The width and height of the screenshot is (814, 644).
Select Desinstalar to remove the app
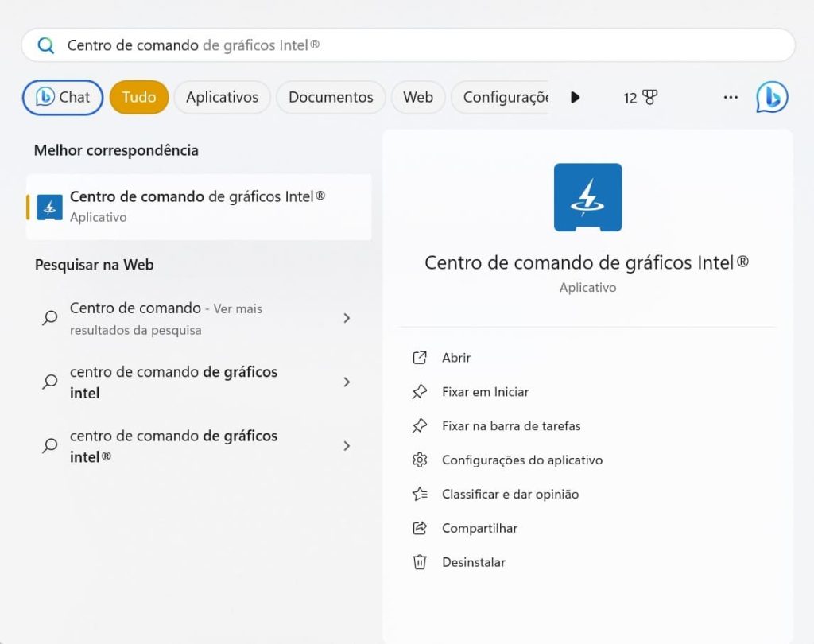pos(474,562)
